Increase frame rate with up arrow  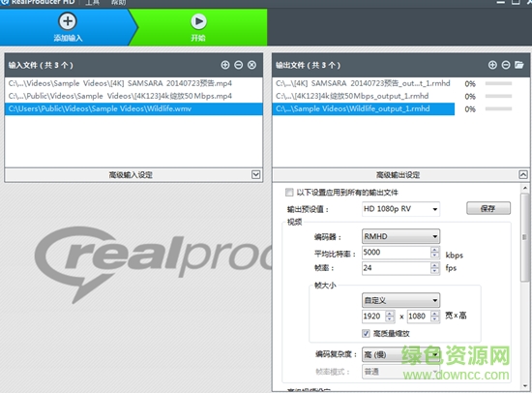pos(435,265)
